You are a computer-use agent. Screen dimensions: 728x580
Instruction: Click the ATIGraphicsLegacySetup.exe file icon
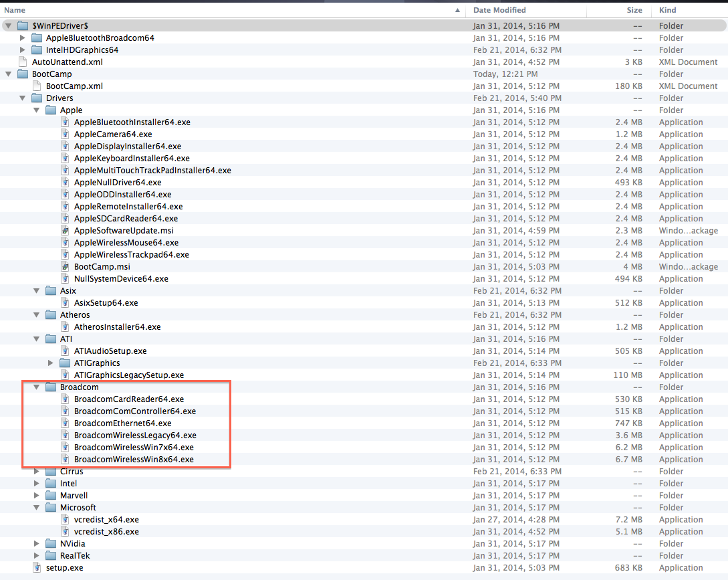(66, 375)
